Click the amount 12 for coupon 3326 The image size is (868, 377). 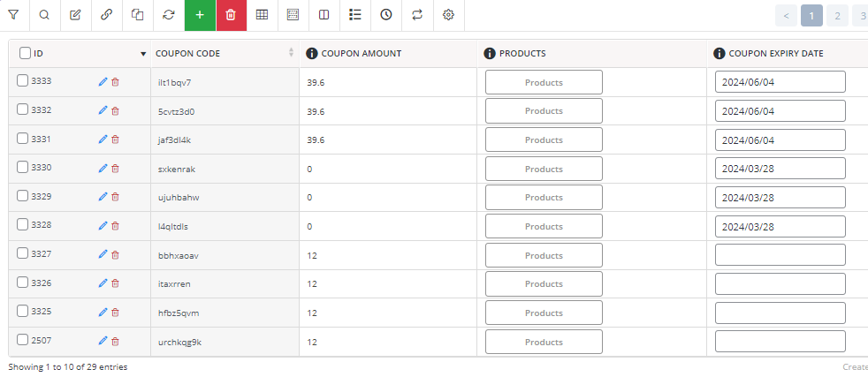[x=312, y=284]
